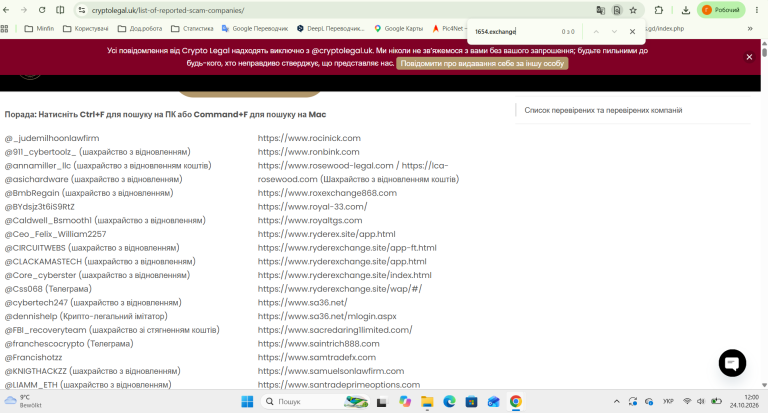Click Повідомити про видавання себе за іншу особу
The width and height of the screenshot is (768, 413).
(482, 64)
